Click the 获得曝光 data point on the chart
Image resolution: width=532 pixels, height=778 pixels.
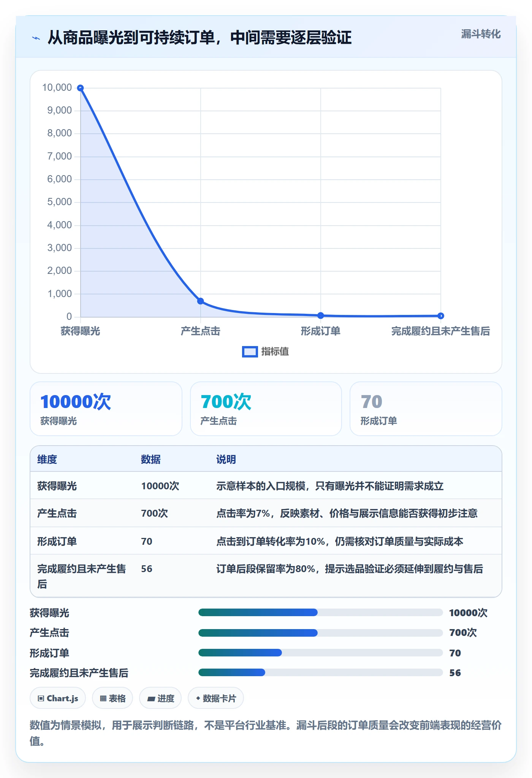click(x=81, y=88)
